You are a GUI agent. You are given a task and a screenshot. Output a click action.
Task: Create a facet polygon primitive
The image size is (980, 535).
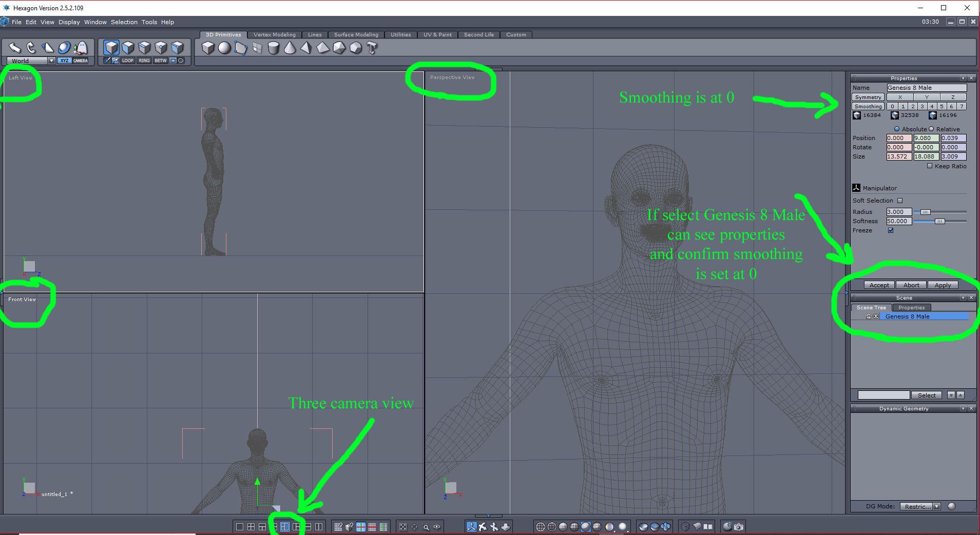coord(241,48)
